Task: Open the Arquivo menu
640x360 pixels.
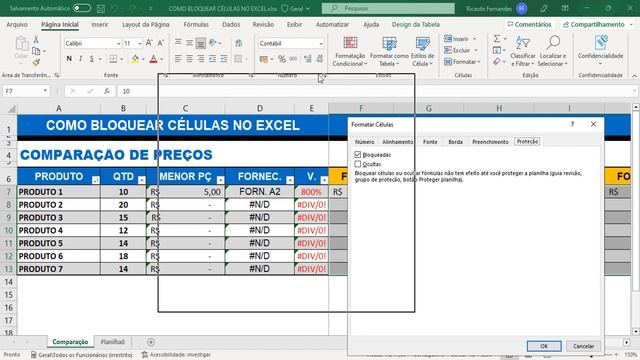Action: pos(17,24)
